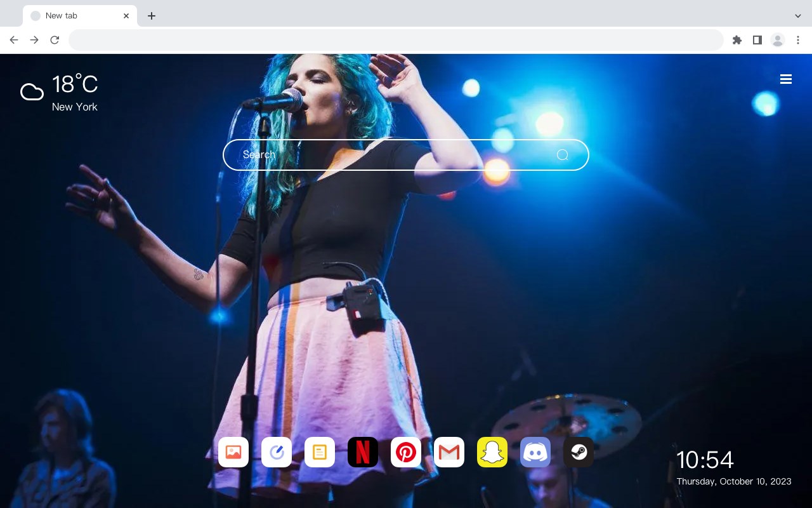The image size is (812, 508).
Task: Open the Netflix shortcut icon
Action: [x=363, y=452]
